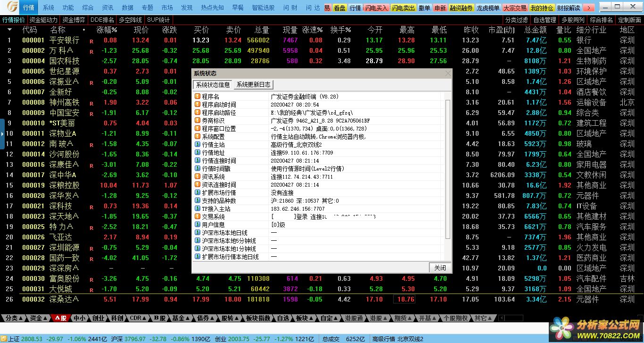Click the 申新 toolbar button

pos(440,8)
